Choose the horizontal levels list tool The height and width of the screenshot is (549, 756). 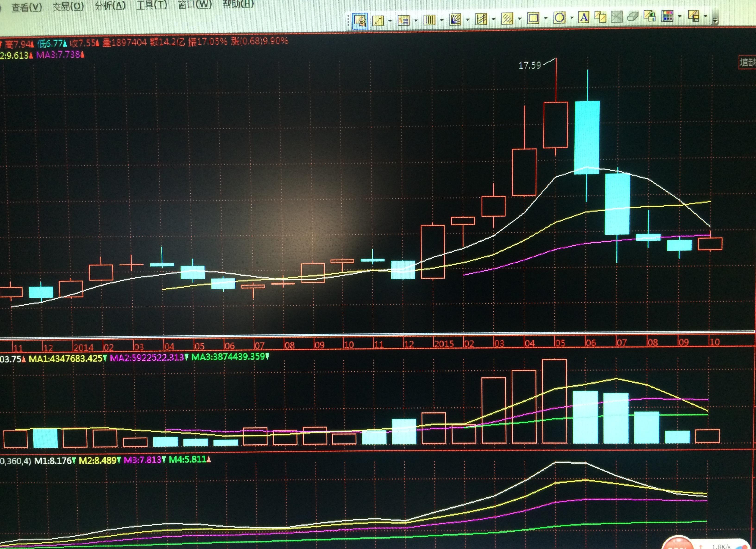[x=404, y=20]
